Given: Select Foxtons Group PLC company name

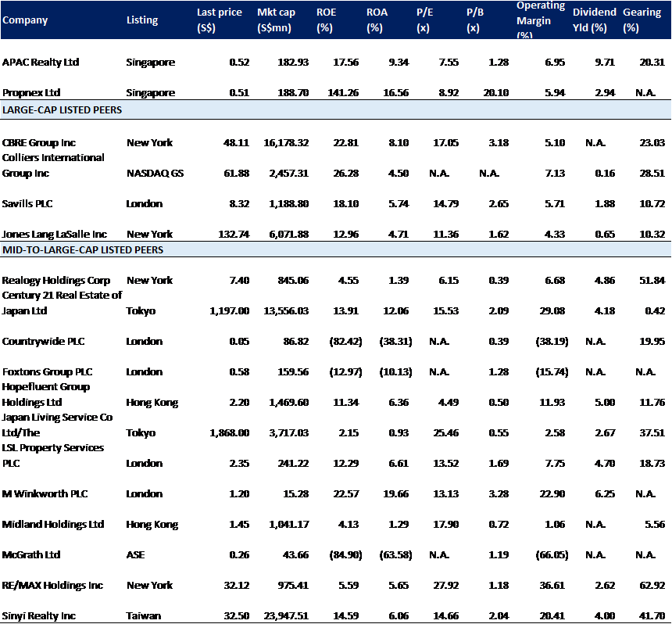Looking at the screenshot, I should tap(47, 372).
